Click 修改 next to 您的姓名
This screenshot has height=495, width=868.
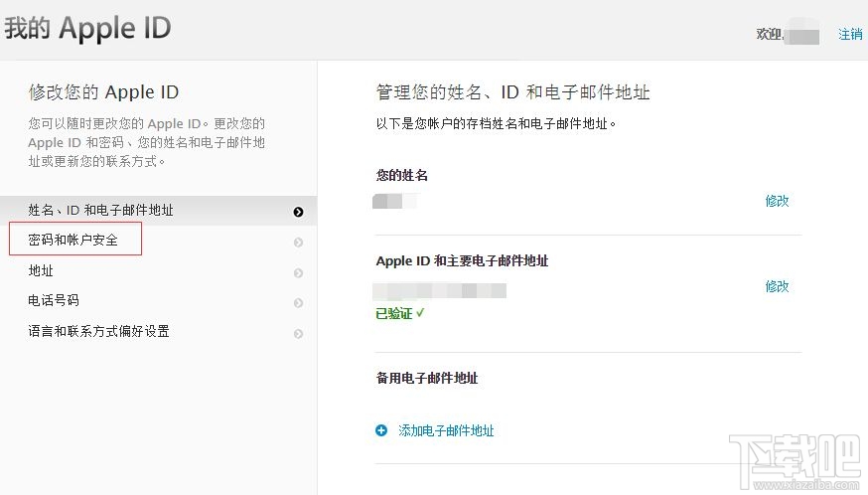point(777,201)
